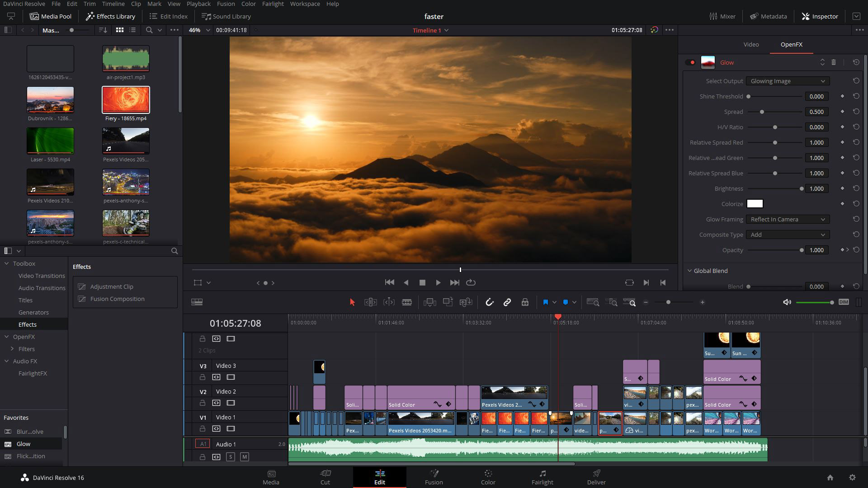Click the blue flag icon
The image size is (868, 488).
pos(545,302)
